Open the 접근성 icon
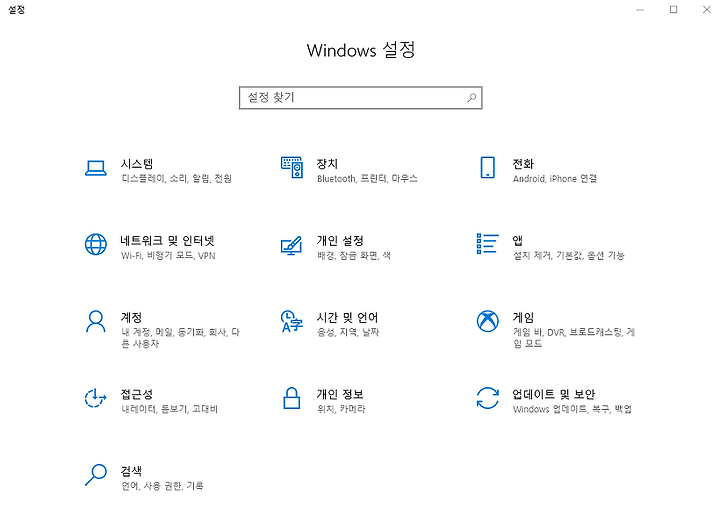The image size is (720, 530). [96, 398]
